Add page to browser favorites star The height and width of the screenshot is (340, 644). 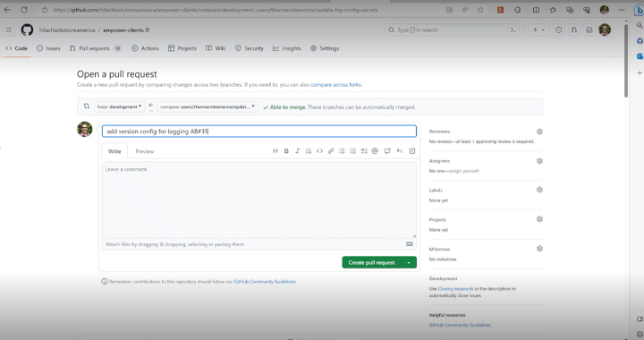(x=480, y=10)
